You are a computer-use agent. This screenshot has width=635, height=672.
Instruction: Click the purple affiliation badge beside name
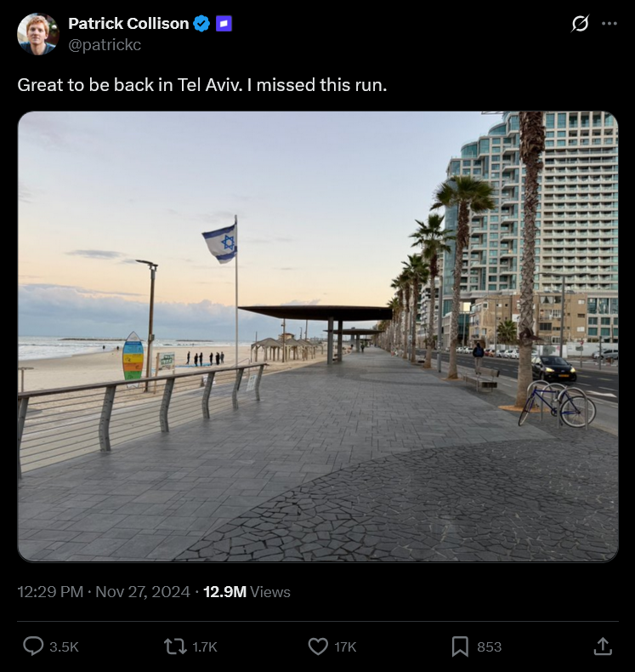pyautogui.click(x=223, y=24)
